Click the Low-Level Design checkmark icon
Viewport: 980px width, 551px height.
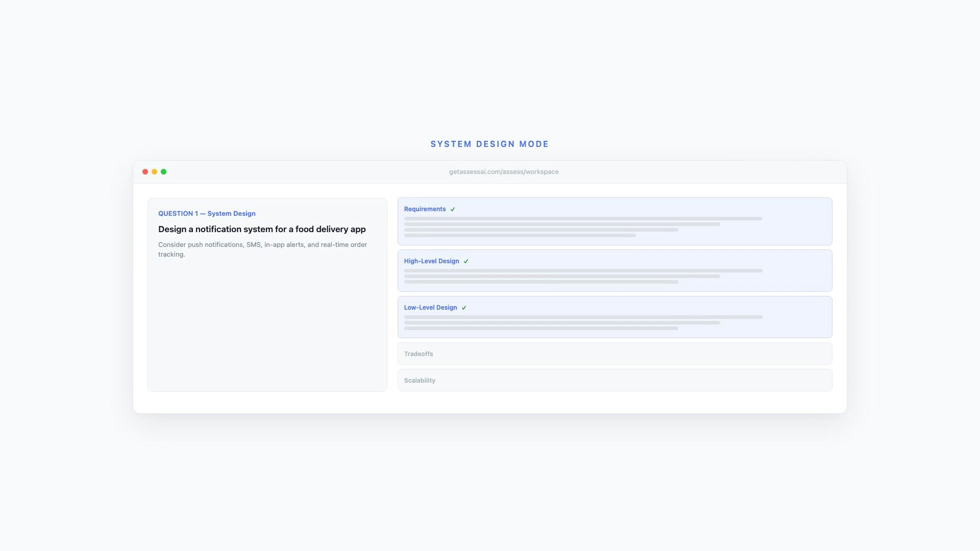tap(463, 308)
